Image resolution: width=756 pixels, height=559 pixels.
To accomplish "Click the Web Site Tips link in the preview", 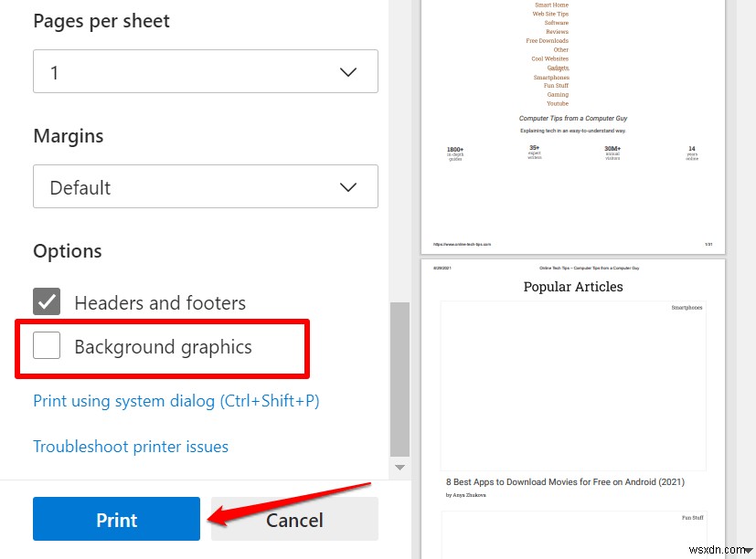I will 549,14.
